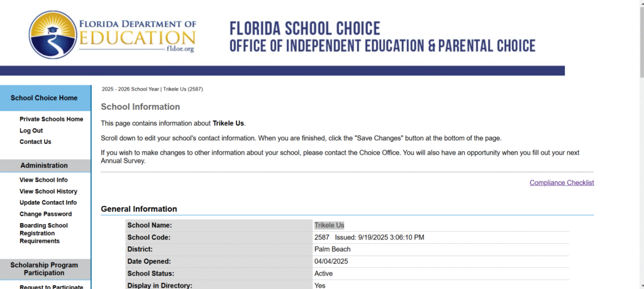The height and width of the screenshot is (289, 644).
Task: Go to Update Contact Info
Action: (48, 203)
